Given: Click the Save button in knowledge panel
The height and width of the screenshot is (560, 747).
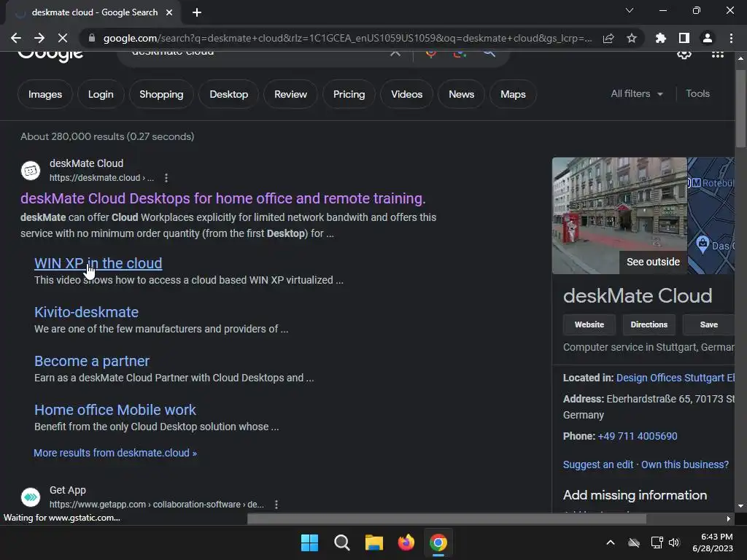Looking at the screenshot, I should [708, 324].
